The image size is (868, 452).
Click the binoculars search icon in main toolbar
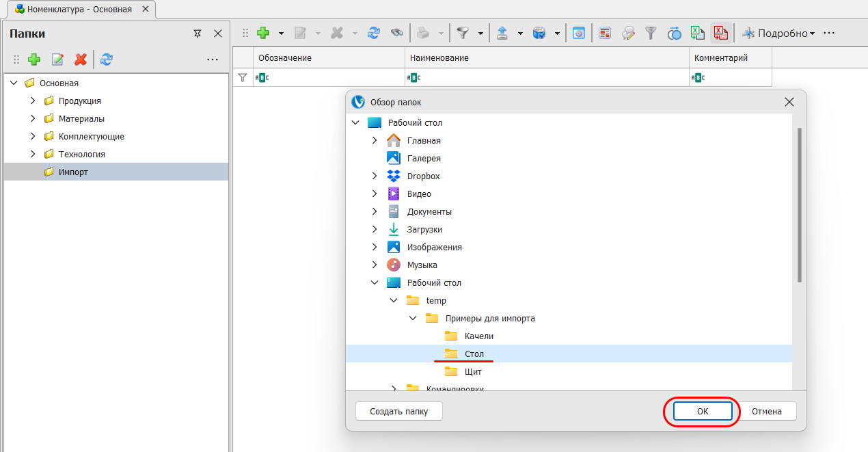click(x=396, y=33)
